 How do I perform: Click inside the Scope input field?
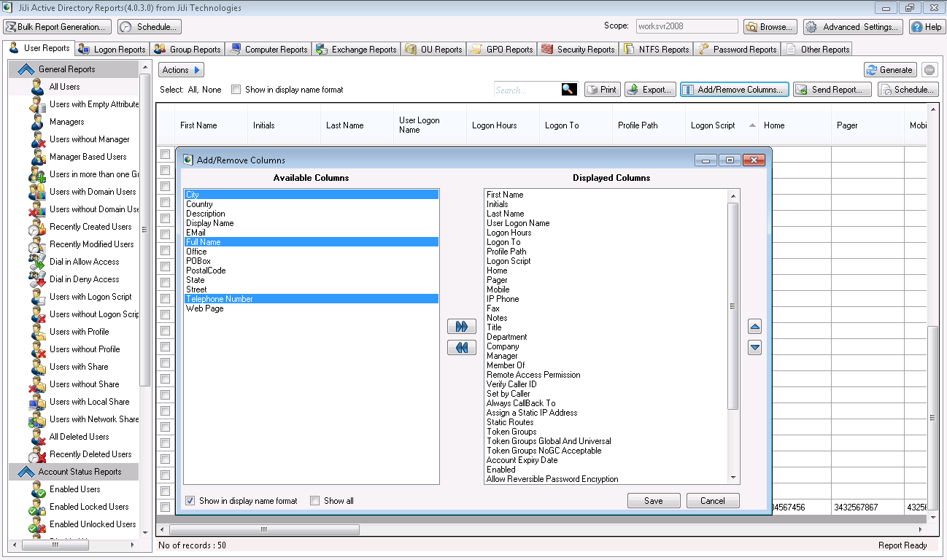pyautogui.click(x=686, y=26)
